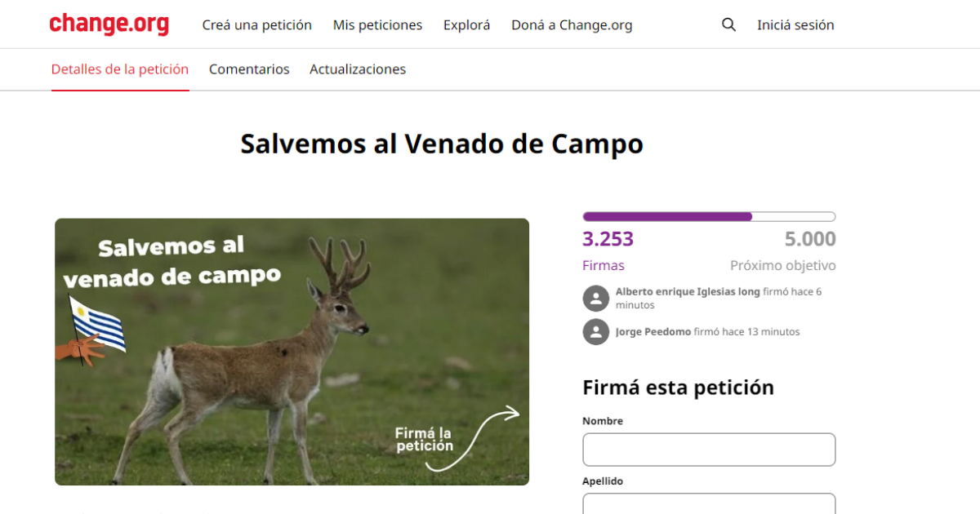Click the purple signatures progress bar
The image size is (980, 514).
(x=709, y=216)
